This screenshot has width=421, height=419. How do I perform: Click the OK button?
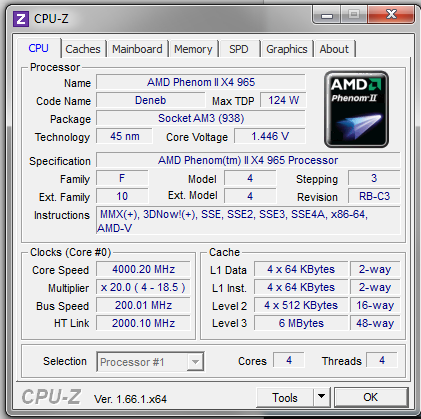click(x=371, y=397)
